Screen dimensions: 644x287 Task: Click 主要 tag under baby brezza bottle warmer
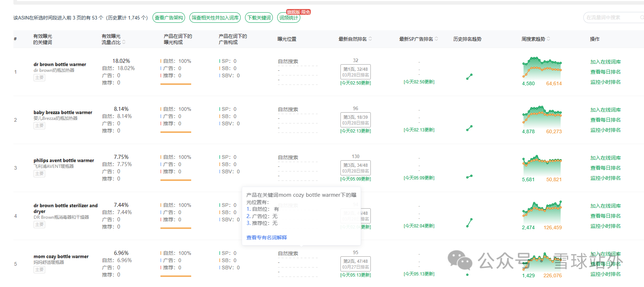click(x=39, y=126)
